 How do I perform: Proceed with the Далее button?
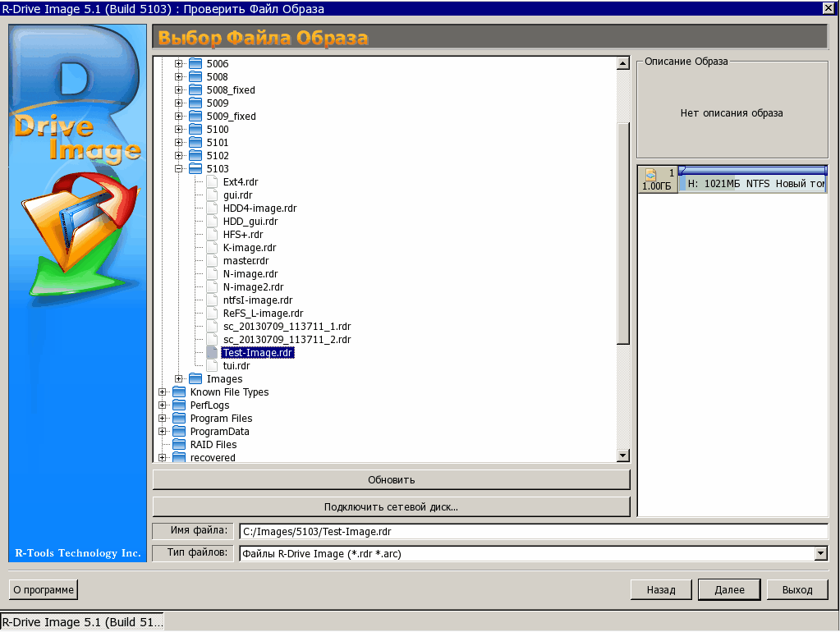pyautogui.click(x=729, y=589)
